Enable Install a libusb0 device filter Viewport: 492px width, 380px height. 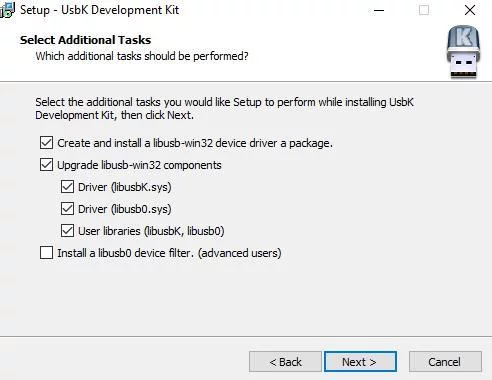[x=46, y=253]
